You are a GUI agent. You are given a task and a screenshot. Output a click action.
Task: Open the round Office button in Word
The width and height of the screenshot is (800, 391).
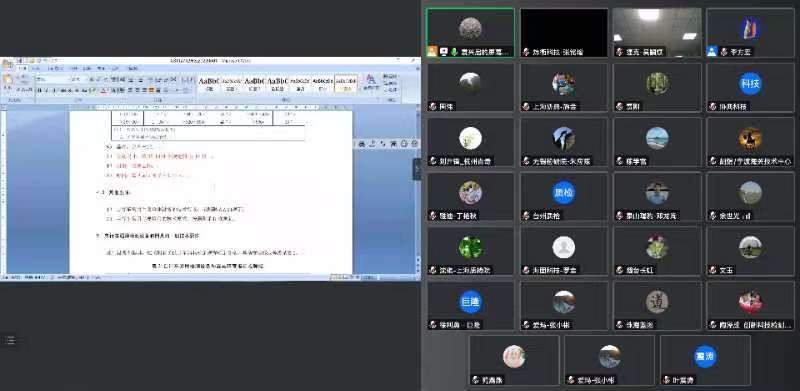(x=7, y=64)
